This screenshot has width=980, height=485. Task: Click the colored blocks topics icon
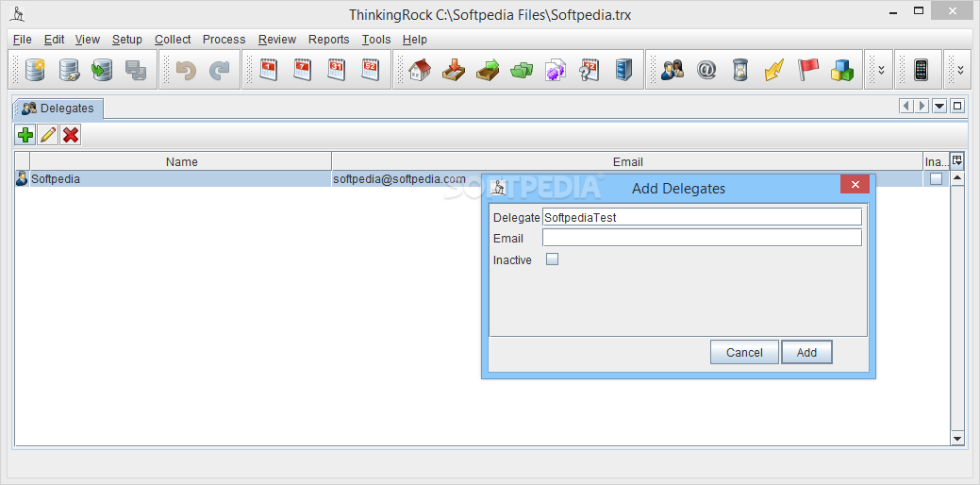tap(842, 70)
